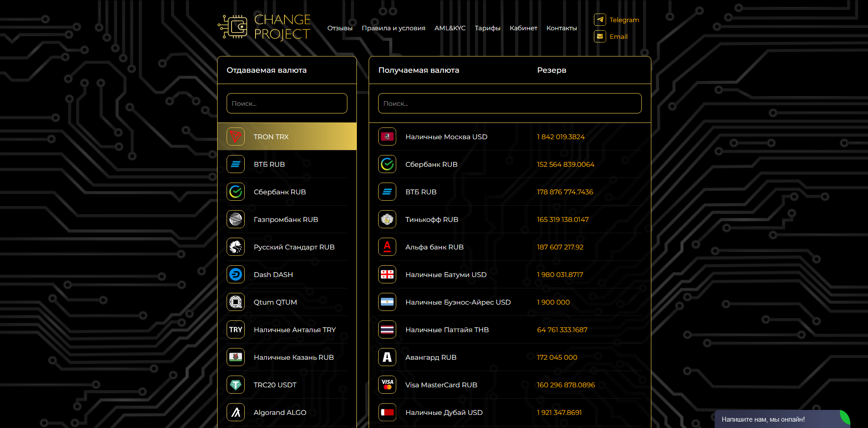This screenshot has height=428, width=868.
Task: Open the Тарифы menu item
Action: 488,28
